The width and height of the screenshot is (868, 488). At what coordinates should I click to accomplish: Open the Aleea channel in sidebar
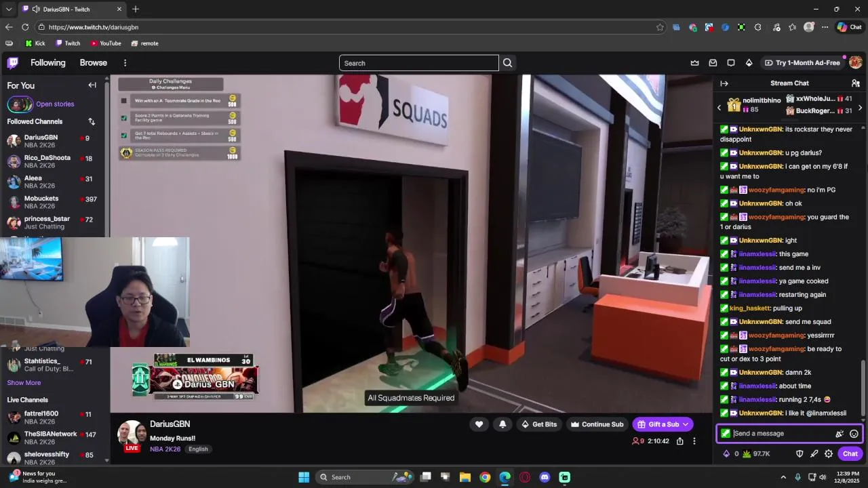click(54, 182)
